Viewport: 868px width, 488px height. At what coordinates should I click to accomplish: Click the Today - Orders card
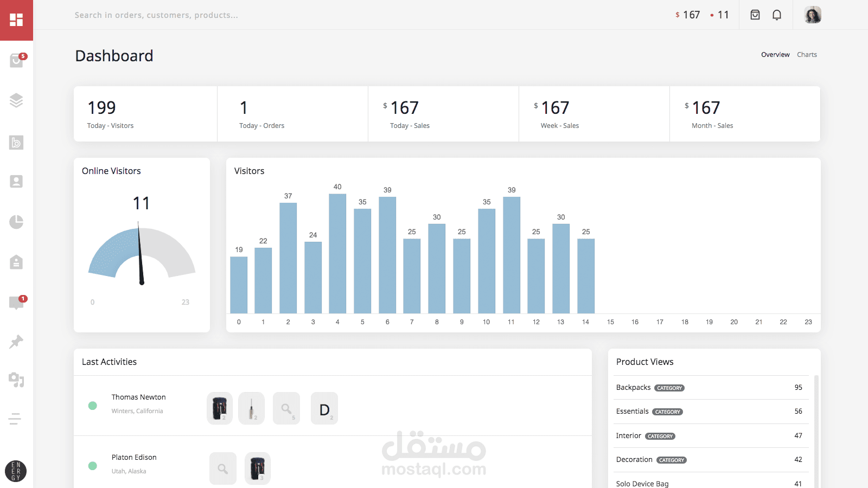click(x=292, y=114)
